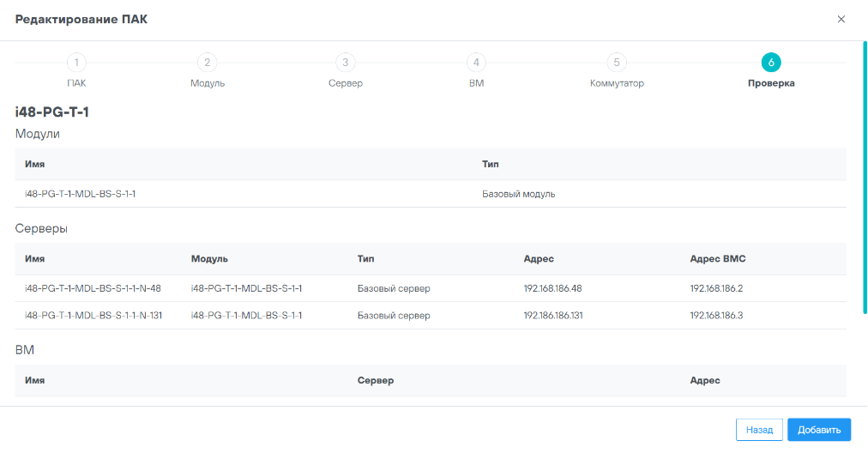Viewport: 868px width, 453px height.
Task: Select server name ending in N-131
Action: [x=93, y=316]
